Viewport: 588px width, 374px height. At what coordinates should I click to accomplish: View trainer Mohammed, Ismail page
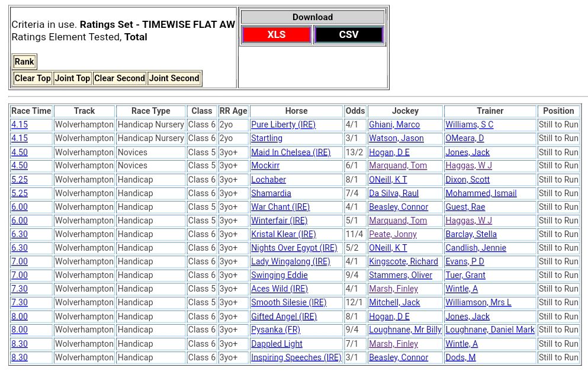click(481, 193)
